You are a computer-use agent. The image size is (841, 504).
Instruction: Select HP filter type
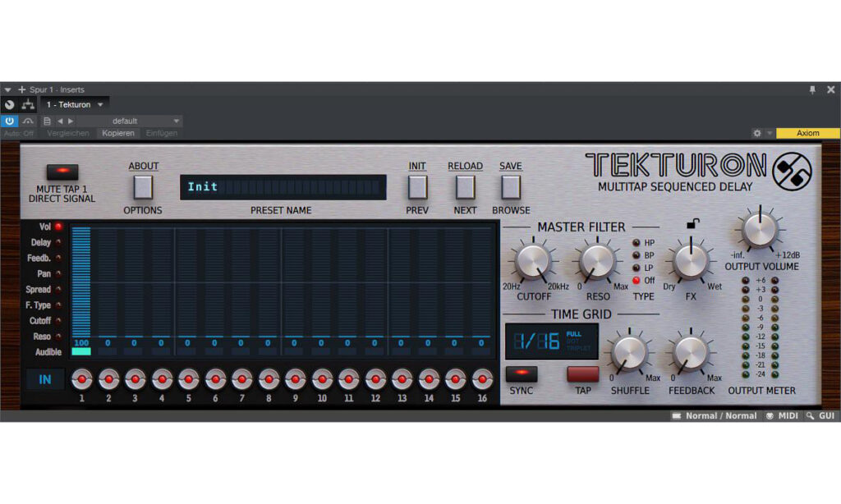pos(636,243)
